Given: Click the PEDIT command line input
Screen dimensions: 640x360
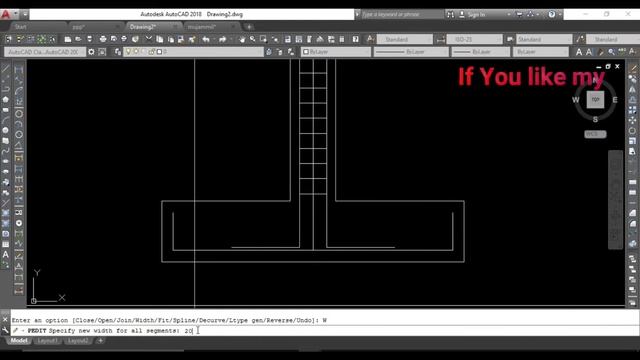Looking at the screenshot, I should (x=325, y=331).
